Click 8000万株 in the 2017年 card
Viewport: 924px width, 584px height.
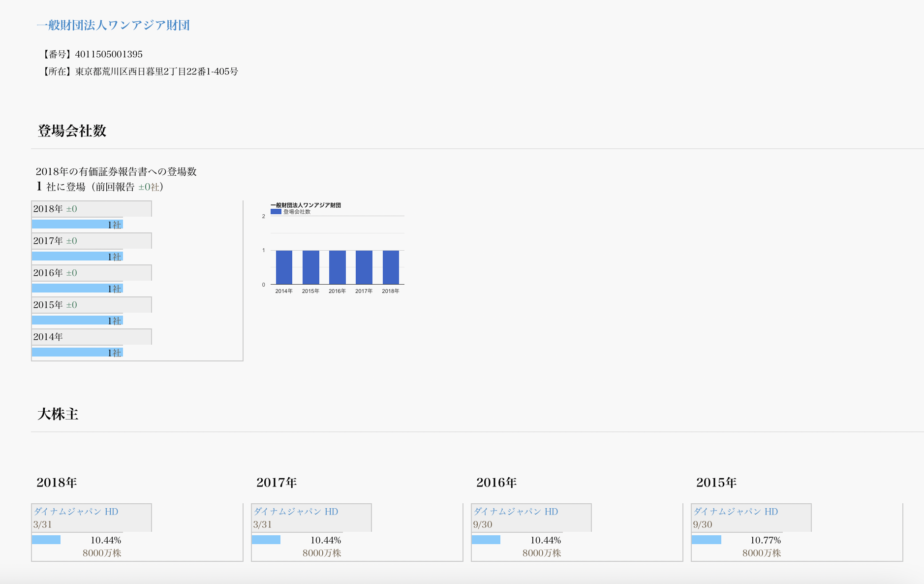click(x=322, y=553)
